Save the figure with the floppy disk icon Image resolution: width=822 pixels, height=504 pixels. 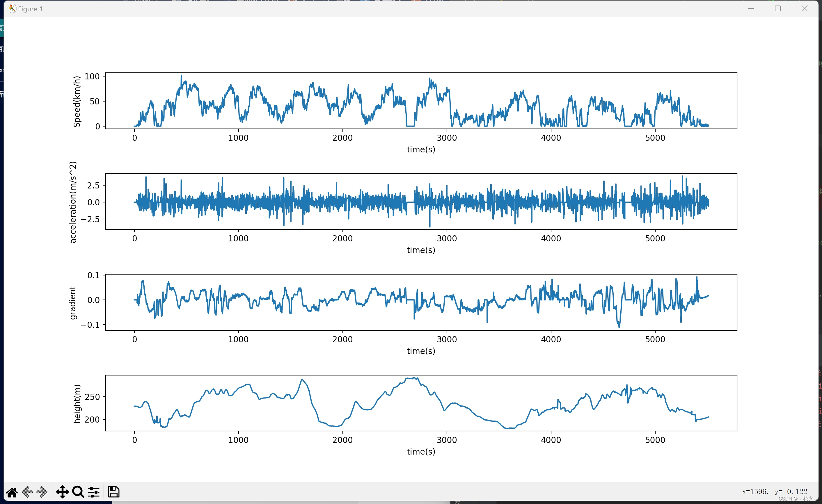[x=113, y=492]
